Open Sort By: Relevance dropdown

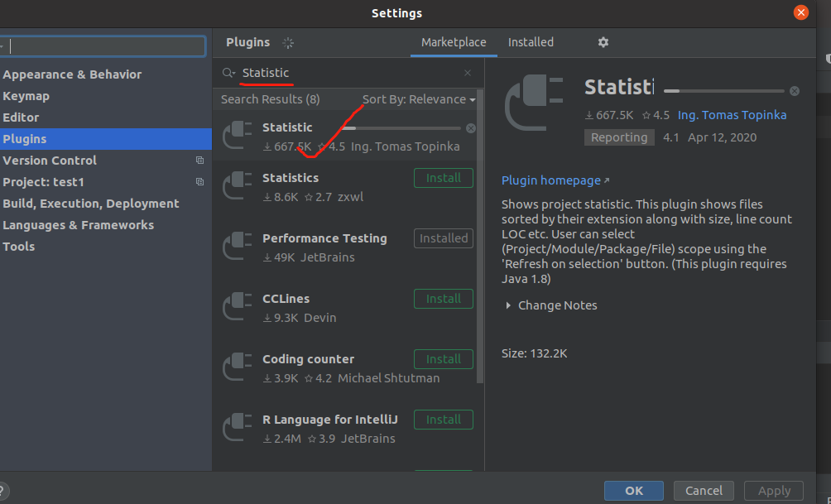(x=419, y=99)
